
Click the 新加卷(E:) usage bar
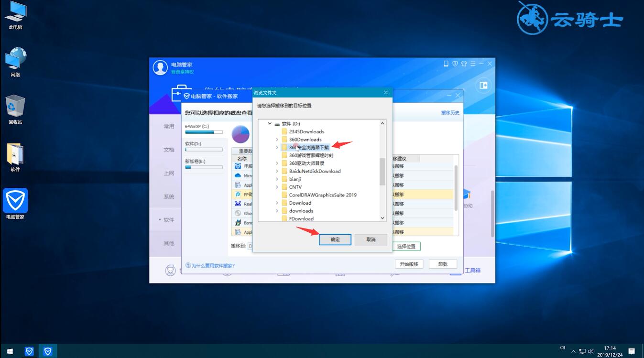(x=204, y=167)
